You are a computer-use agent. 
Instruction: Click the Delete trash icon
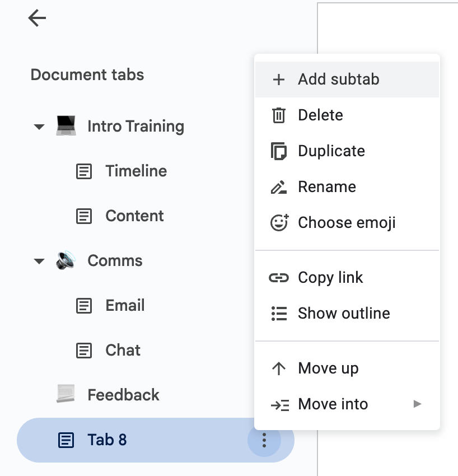pos(278,115)
